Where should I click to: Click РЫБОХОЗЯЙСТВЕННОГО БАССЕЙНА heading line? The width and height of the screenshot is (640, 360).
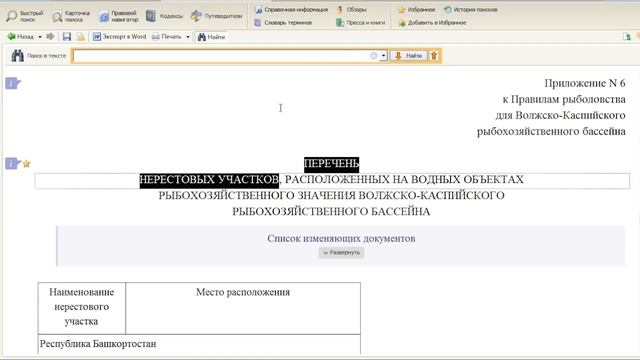click(x=331, y=211)
